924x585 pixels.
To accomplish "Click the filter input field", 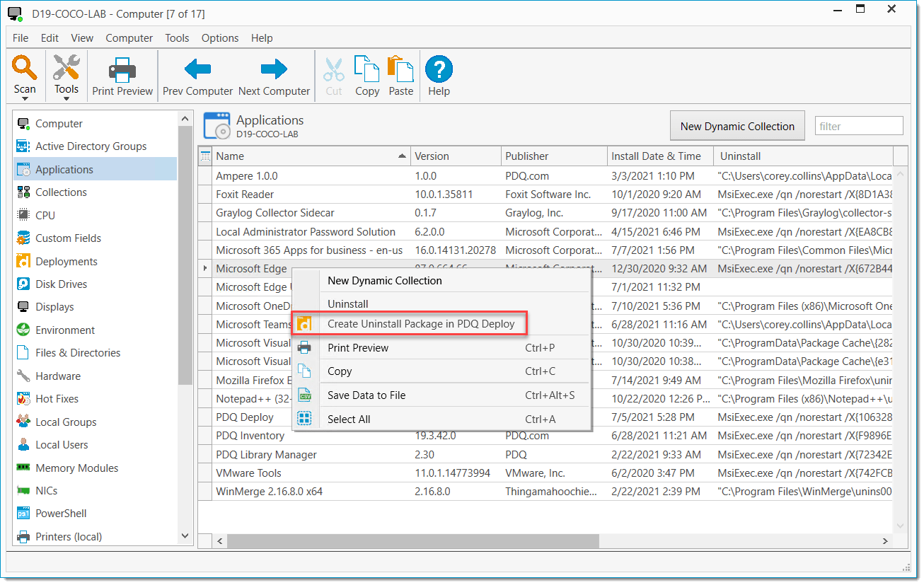I will tap(858, 125).
